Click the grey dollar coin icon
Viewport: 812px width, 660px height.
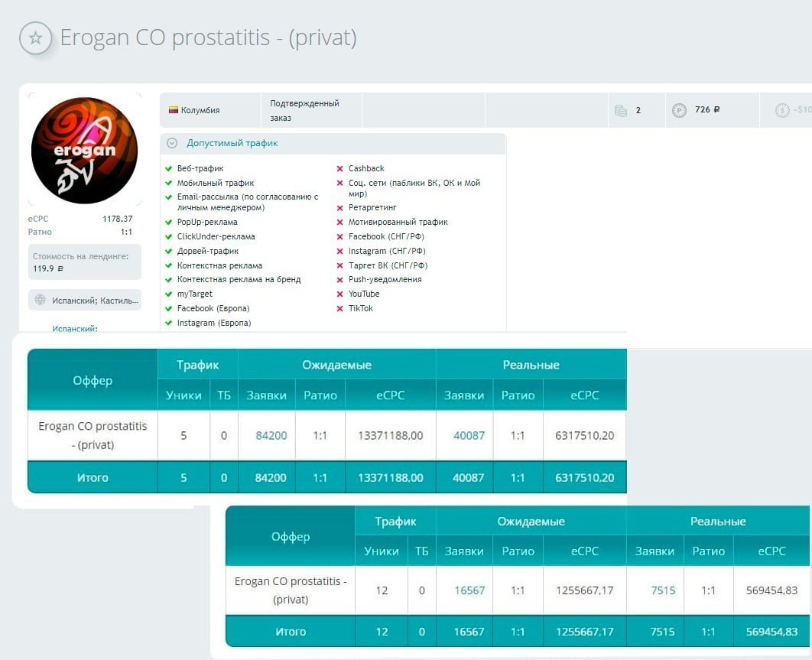(782, 110)
